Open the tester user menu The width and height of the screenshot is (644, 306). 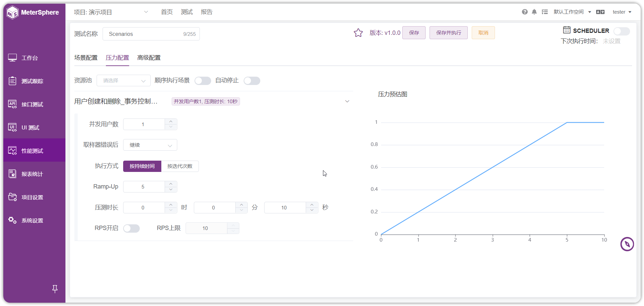622,12
